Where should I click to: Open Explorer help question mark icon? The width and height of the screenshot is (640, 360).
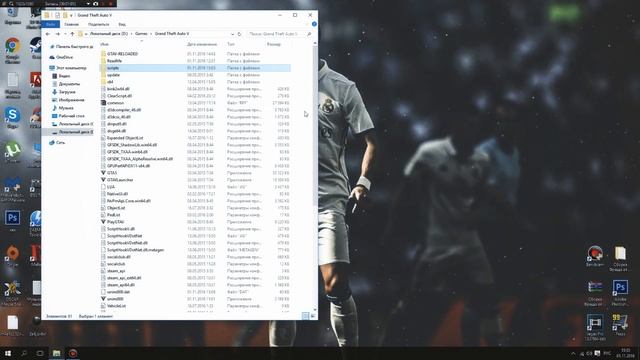314,24
